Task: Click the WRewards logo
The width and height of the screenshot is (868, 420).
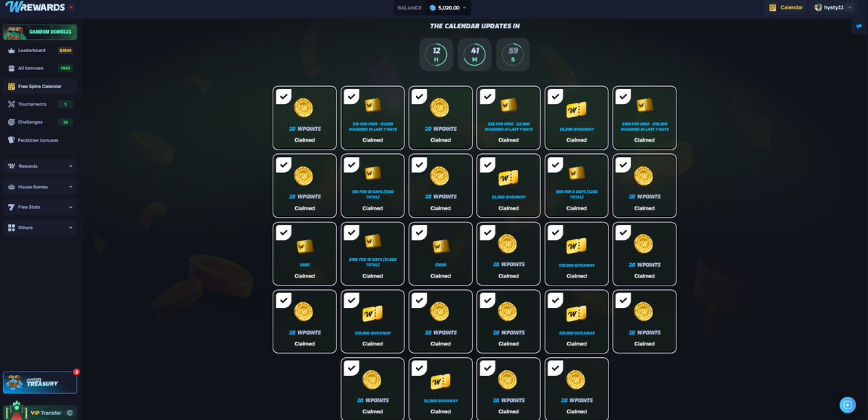Action: [x=35, y=7]
